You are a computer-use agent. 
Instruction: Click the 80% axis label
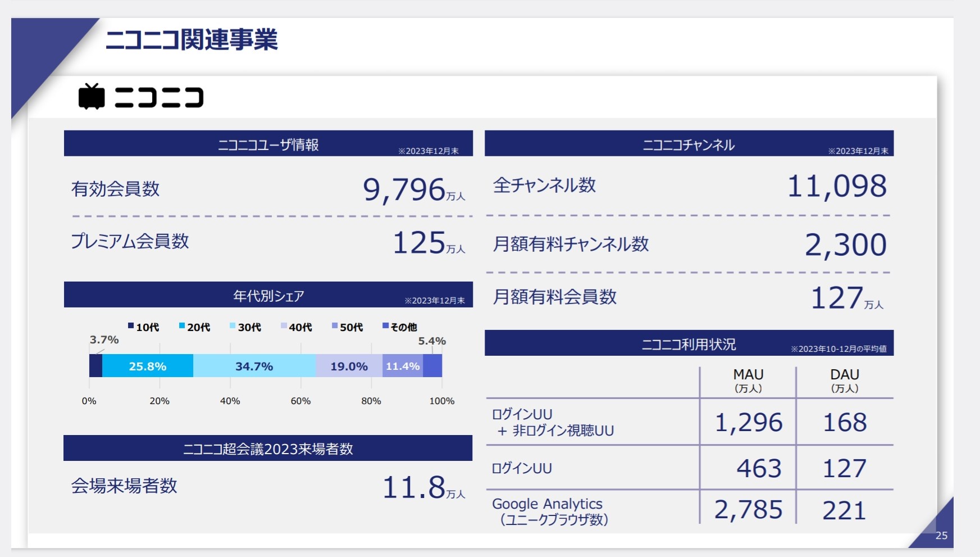coord(371,401)
